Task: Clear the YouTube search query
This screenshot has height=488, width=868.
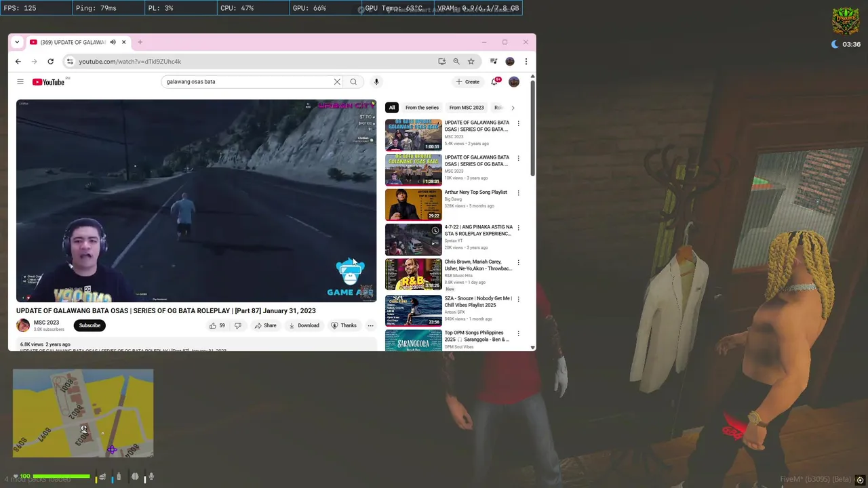Action: click(x=337, y=82)
